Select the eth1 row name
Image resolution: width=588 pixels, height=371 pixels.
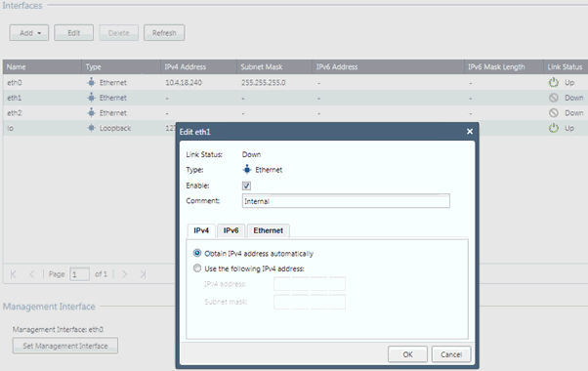point(15,98)
